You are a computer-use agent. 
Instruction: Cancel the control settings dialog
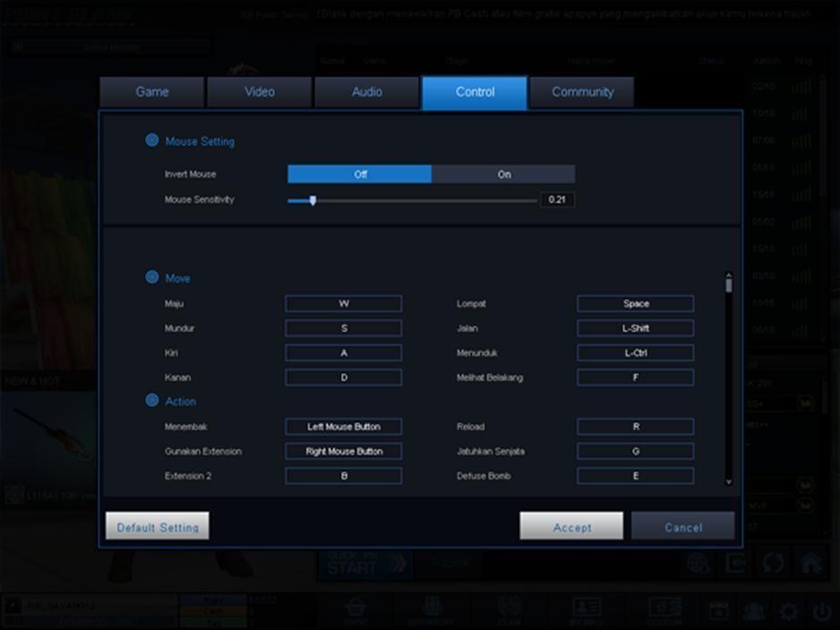682,527
